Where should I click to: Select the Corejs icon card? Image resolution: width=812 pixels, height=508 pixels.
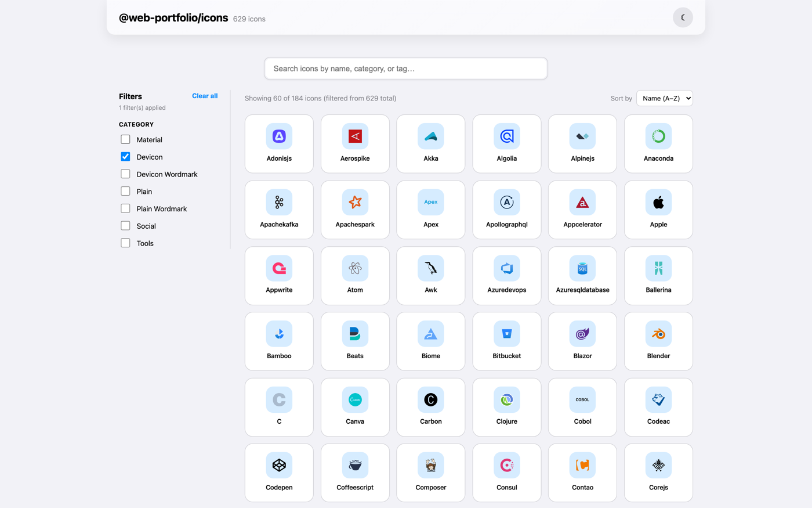[x=658, y=473]
